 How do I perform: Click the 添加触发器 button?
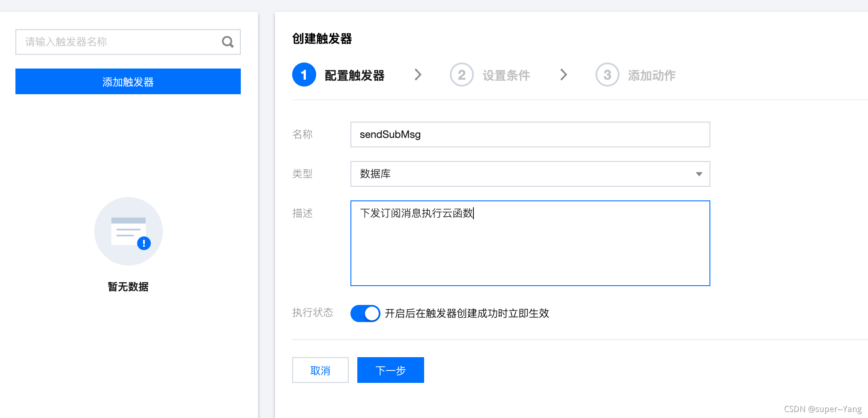pos(128,81)
